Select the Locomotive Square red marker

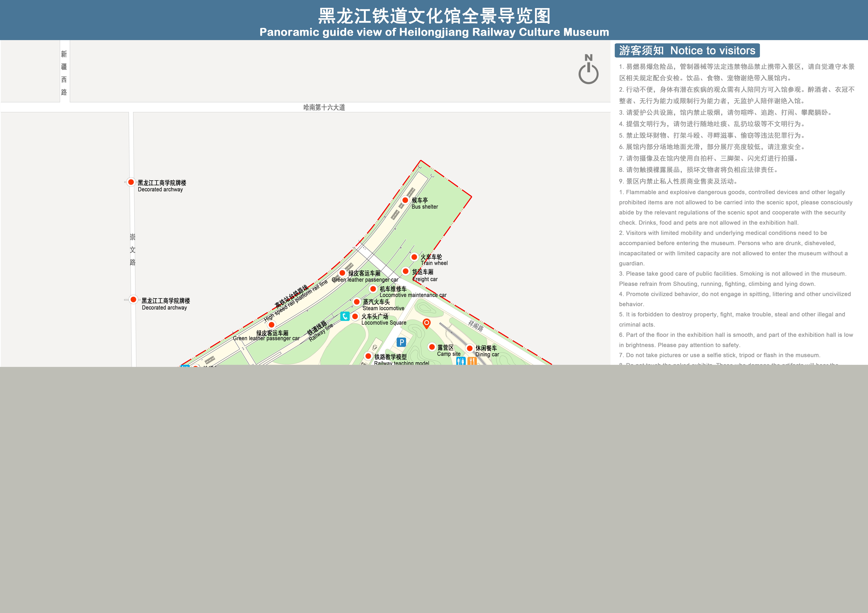(x=355, y=316)
